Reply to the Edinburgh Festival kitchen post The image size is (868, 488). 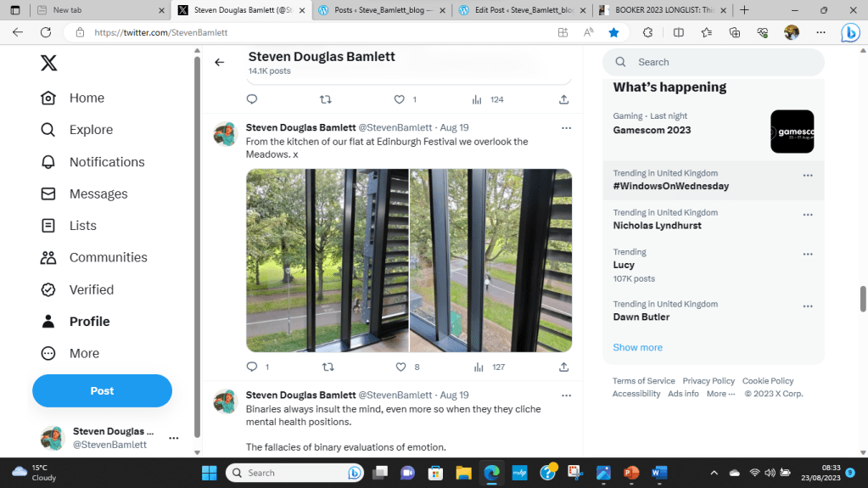point(252,367)
